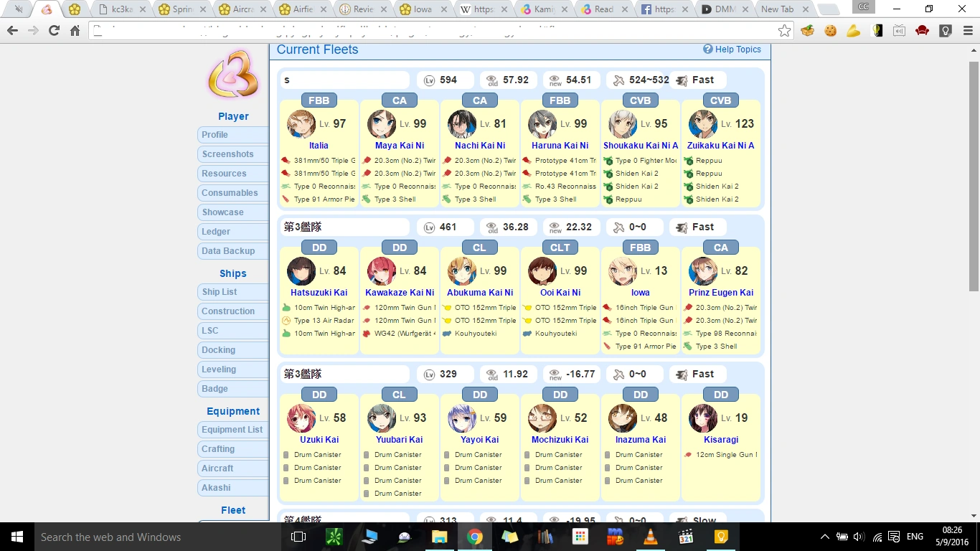Click Shoukaku Kai Ni A's portrait
Viewport: 980px width, 551px height.
pyautogui.click(x=623, y=124)
